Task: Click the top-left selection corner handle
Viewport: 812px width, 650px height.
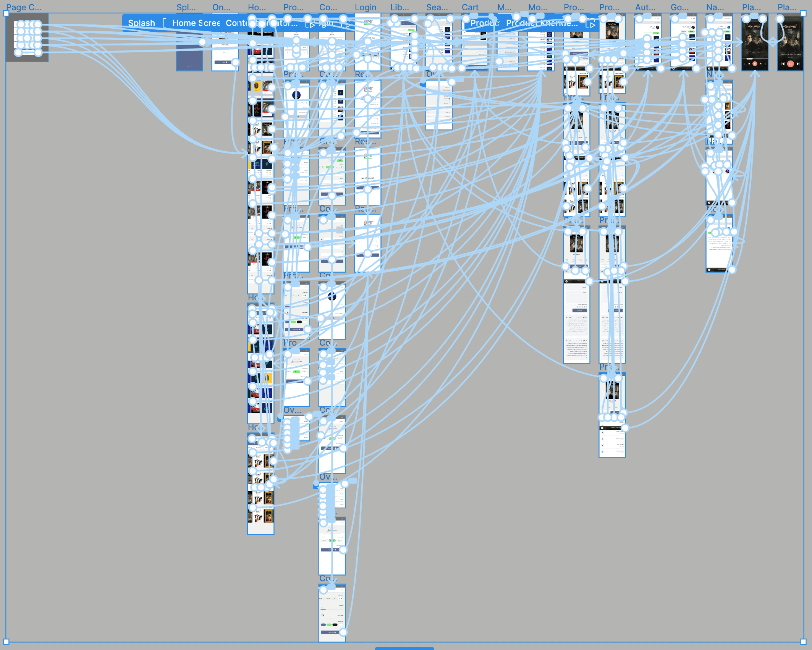Action: [x=6, y=13]
